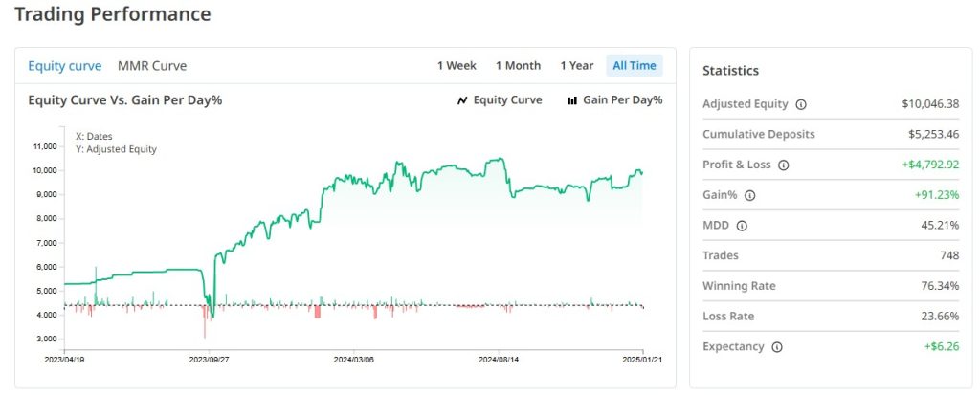980x395 pixels.
Task: Click the Gain% info icon
Action: coord(749,195)
